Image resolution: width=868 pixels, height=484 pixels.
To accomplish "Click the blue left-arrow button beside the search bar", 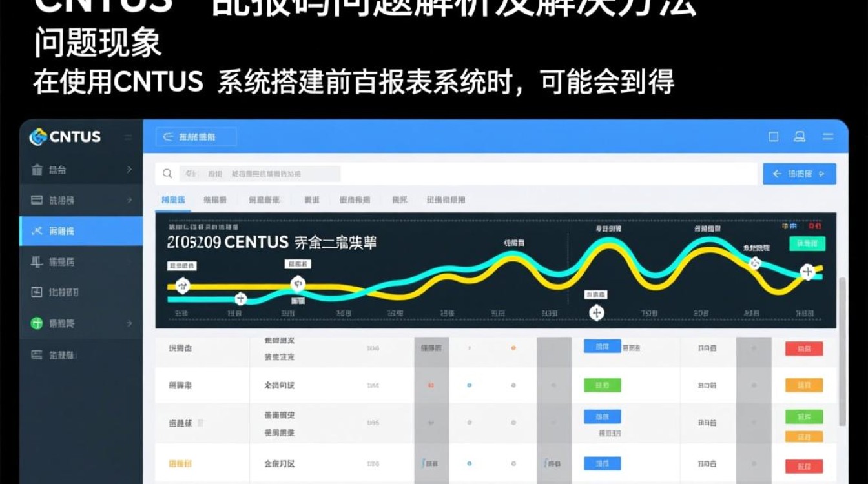I will 800,174.
